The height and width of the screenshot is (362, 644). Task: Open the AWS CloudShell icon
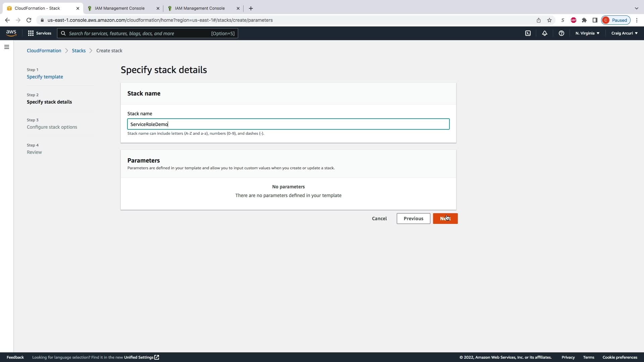pyautogui.click(x=528, y=33)
